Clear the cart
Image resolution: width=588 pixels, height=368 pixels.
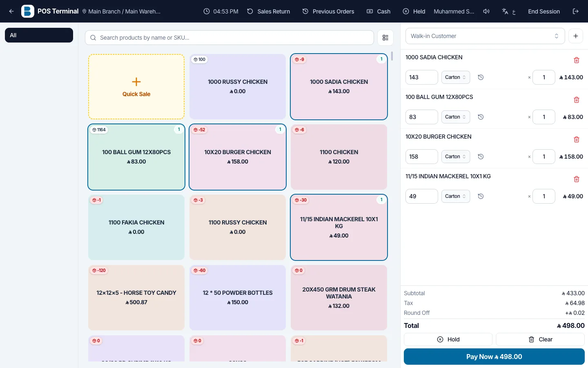(540, 339)
